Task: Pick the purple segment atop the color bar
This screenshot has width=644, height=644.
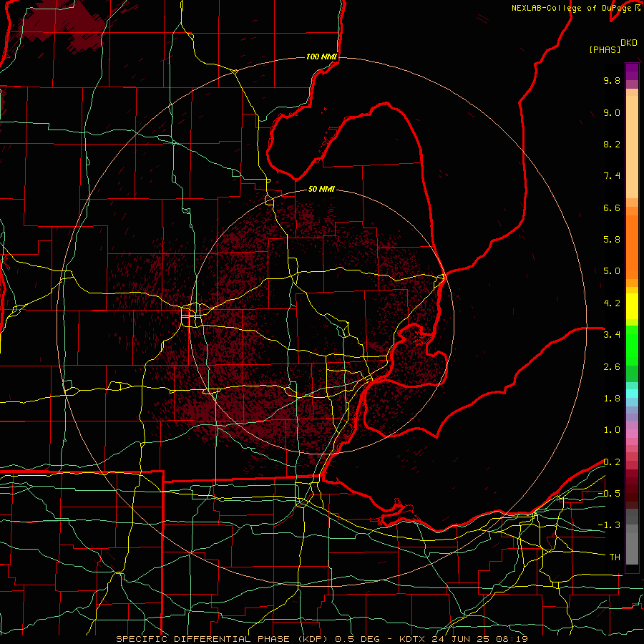Action: (x=632, y=72)
